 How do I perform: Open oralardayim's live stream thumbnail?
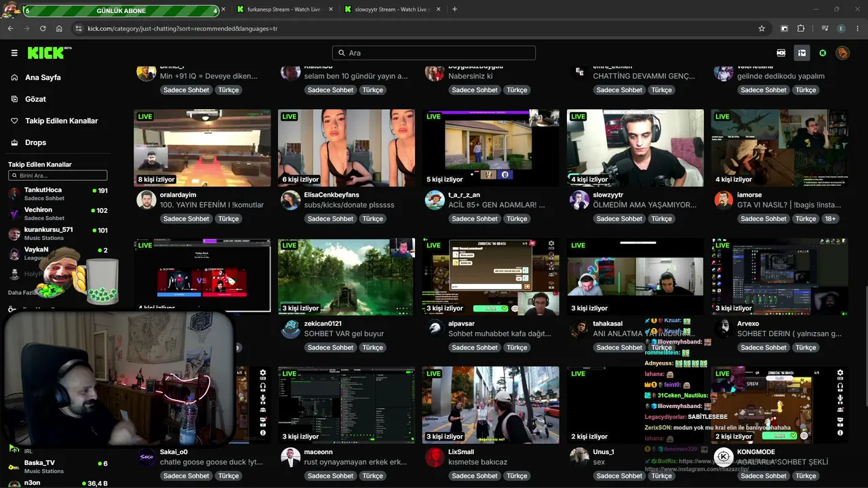click(x=202, y=148)
